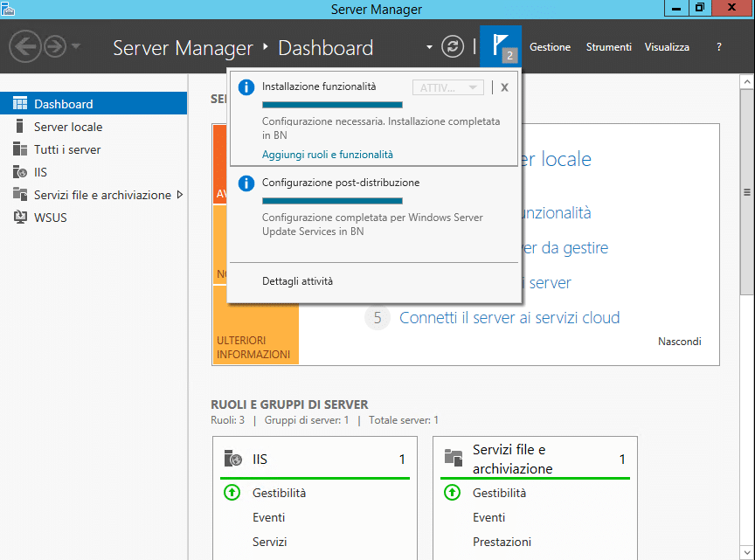Open Prestazioni in the file services tile
Screen dimensions: 755x560
(x=502, y=543)
